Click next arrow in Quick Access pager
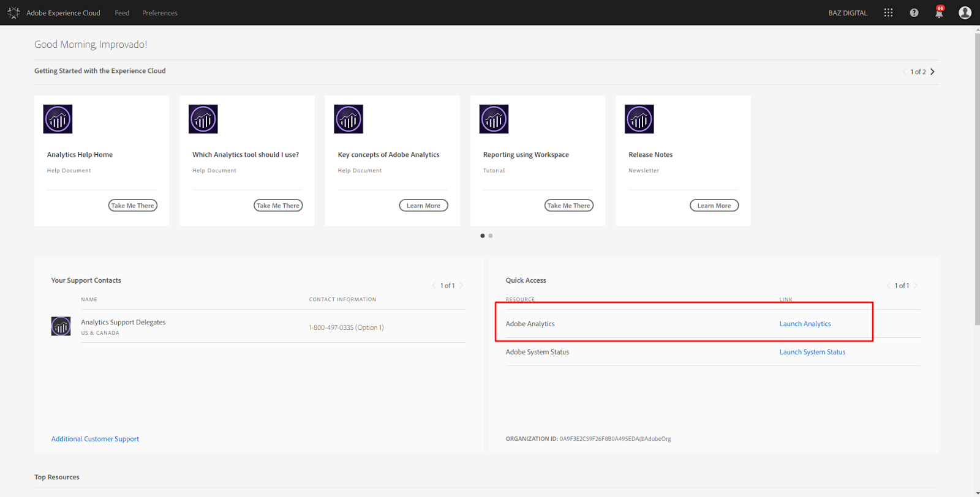 coord(915,285)
